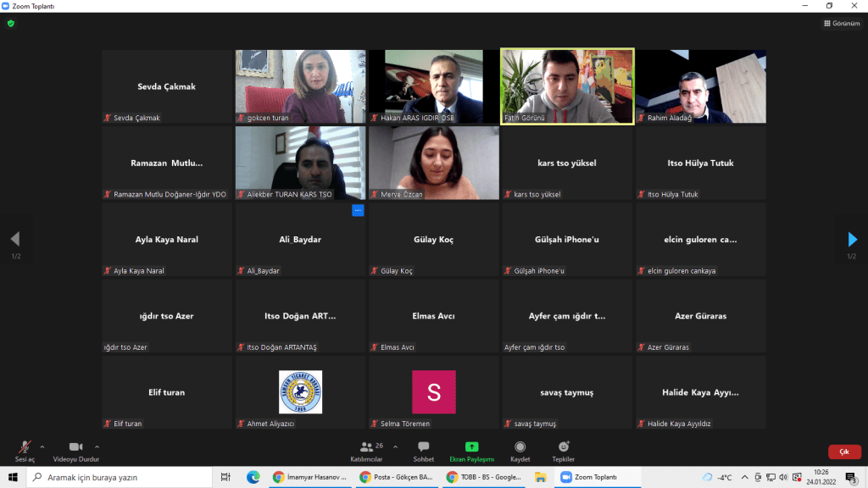Expand audio options chevron next to microphone
Screen dimensions: 868x488
(42, 446)
